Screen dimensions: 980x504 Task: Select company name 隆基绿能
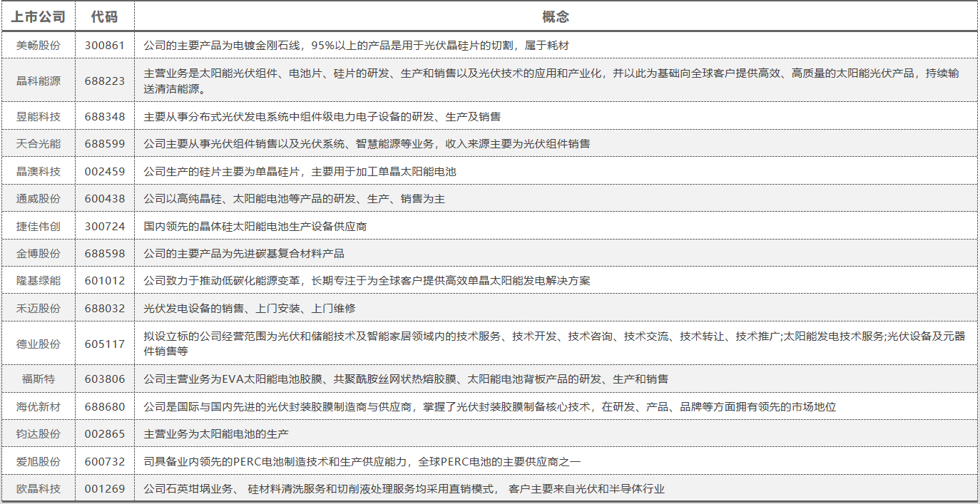tap(39, 281)
